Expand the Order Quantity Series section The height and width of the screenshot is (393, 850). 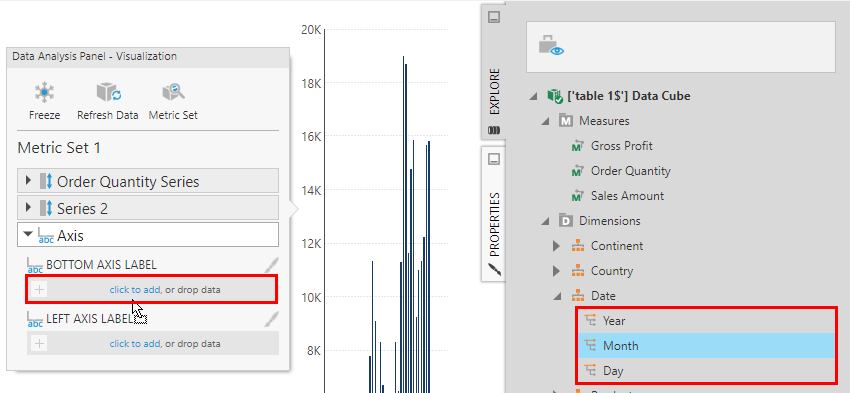click(29, 181)
